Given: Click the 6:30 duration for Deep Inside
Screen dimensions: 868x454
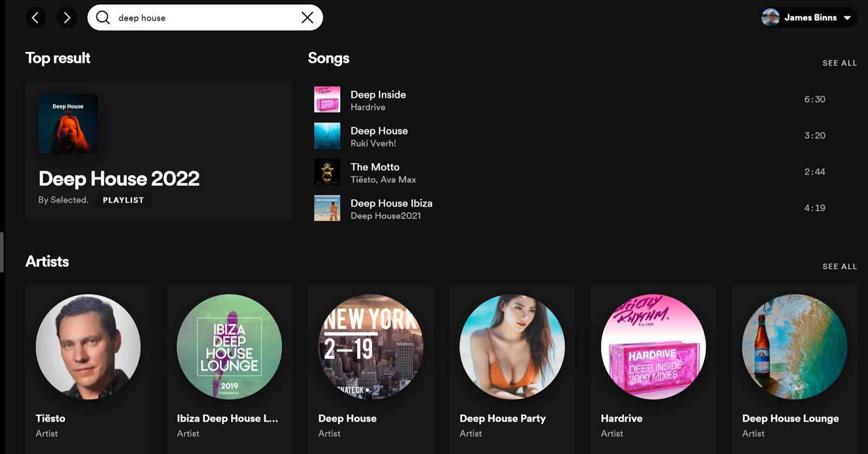Looking at the screenshot, I should 814,99.
